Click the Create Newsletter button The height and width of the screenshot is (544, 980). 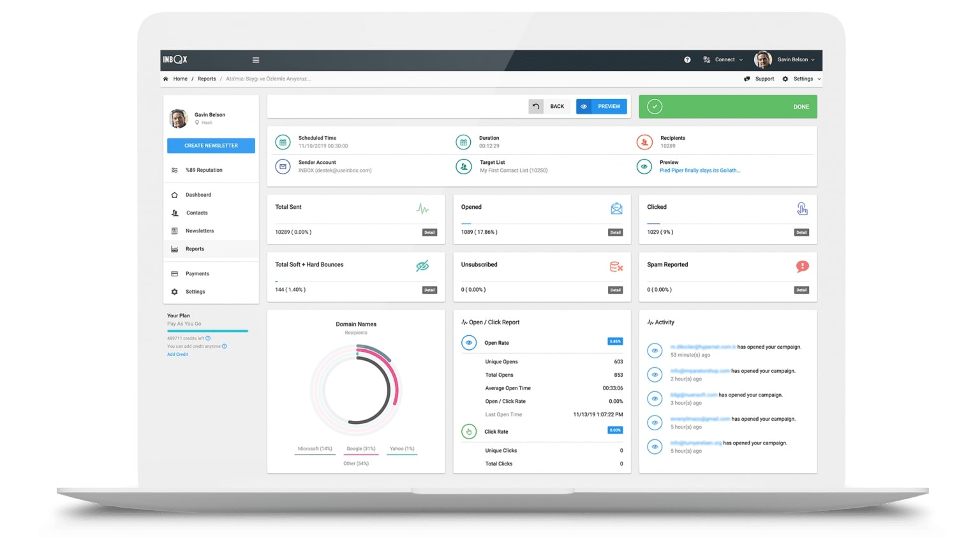click(211, 146)
